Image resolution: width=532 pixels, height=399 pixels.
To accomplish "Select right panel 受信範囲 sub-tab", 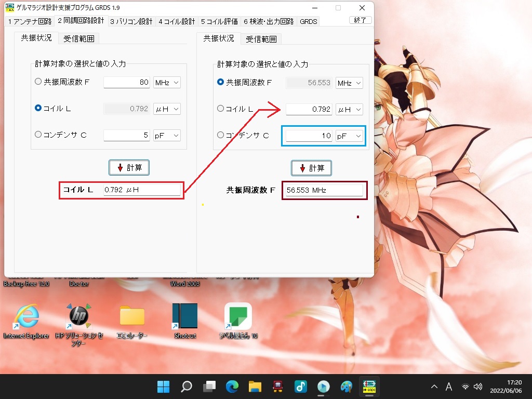I will pos(261,39).
